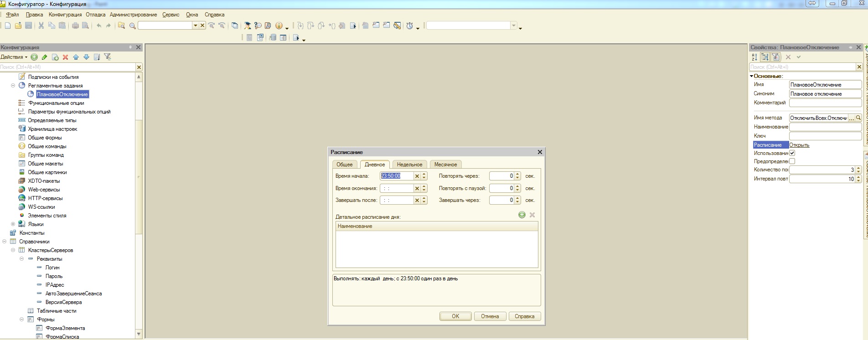Viewport: 868px width, 340px height.
Task: Click the sort list icon in Configuration panel
Action: tap(97, 57)
